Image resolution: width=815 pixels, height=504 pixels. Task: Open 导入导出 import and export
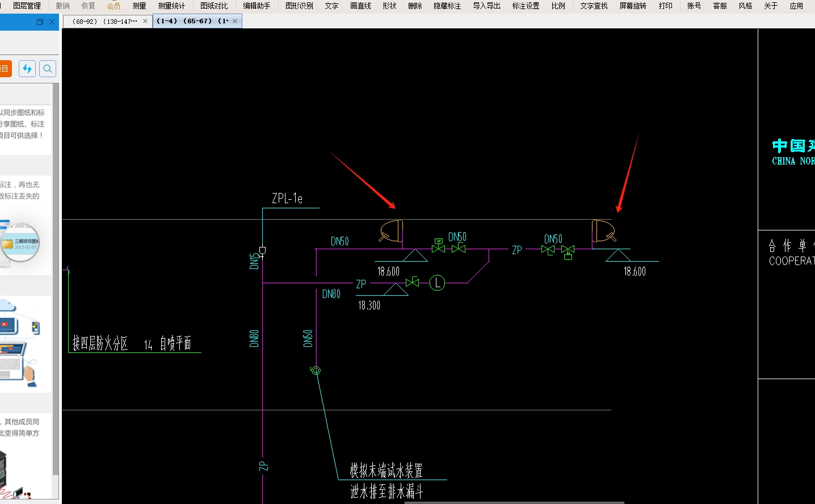click(486, 6)
